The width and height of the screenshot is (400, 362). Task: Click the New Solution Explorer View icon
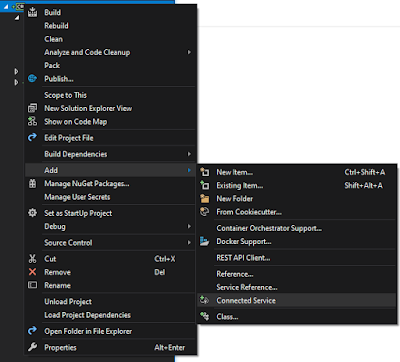[32, 108]
